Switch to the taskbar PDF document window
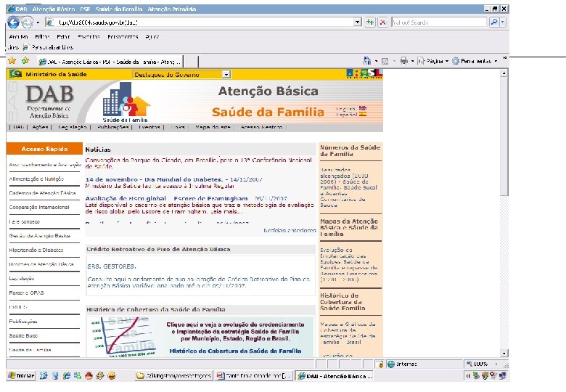566x392 pixels. [254, 376]
